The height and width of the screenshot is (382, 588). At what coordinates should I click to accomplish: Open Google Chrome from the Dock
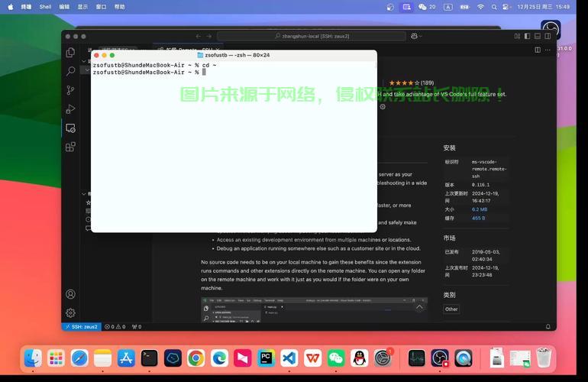coord(196,358)
